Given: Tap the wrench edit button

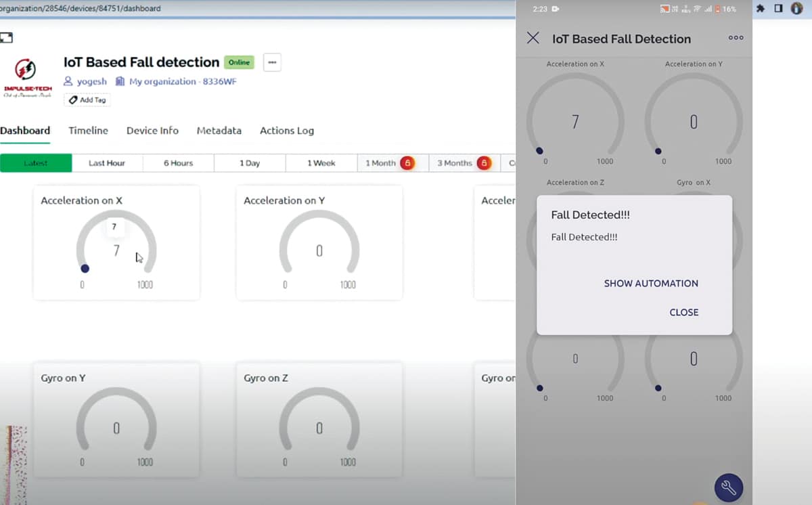Looking at the screenshot, I should click(x=729, y=487).
